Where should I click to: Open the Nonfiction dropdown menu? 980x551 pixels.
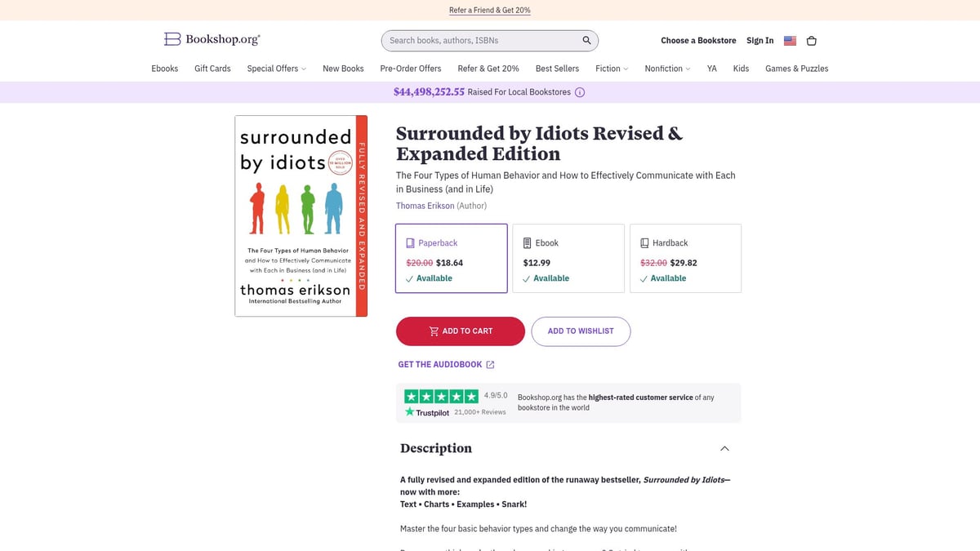coord(667,69)
